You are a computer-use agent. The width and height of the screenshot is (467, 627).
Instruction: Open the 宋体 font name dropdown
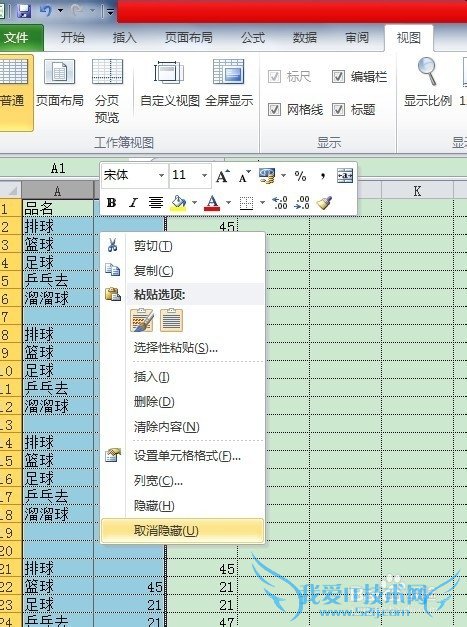tap(161, 176)
